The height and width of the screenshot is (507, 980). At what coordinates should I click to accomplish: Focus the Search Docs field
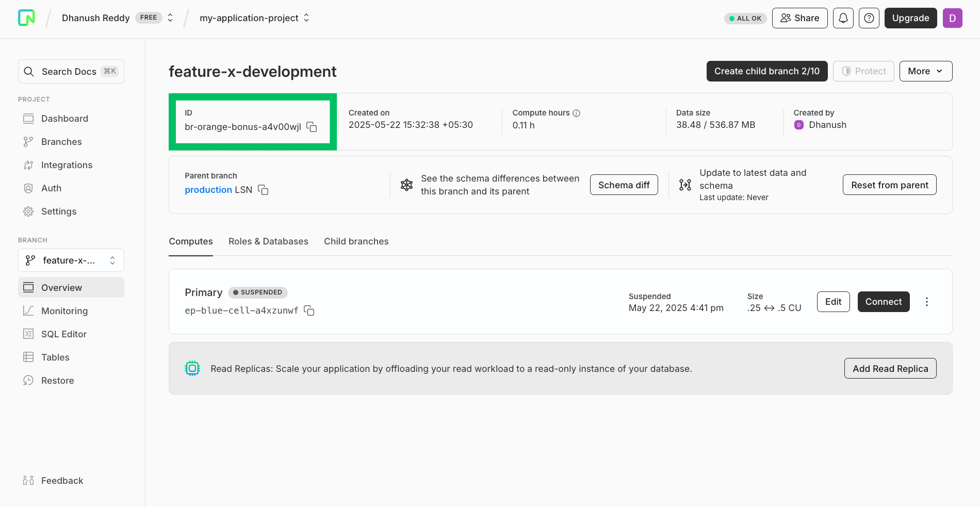pos(71,72)
